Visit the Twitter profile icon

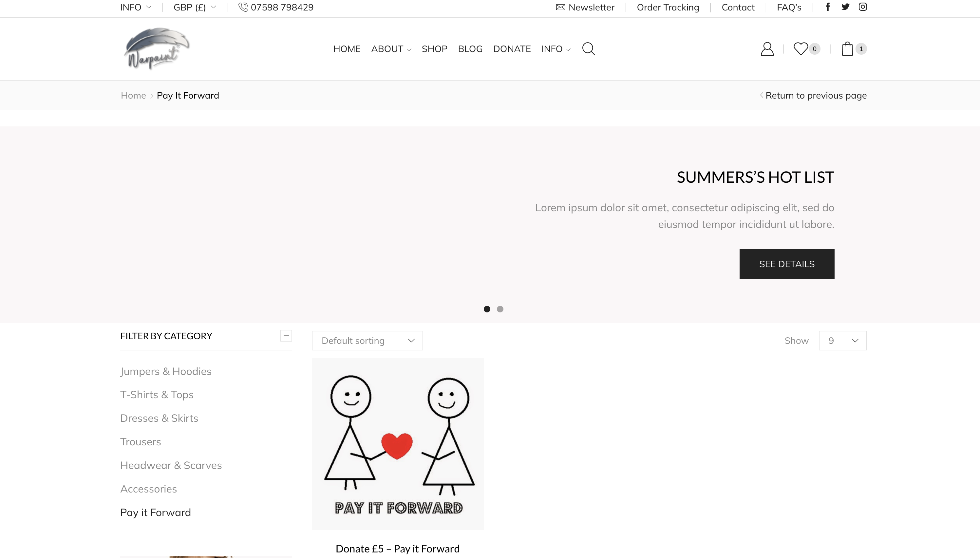(x=845, y=7)
